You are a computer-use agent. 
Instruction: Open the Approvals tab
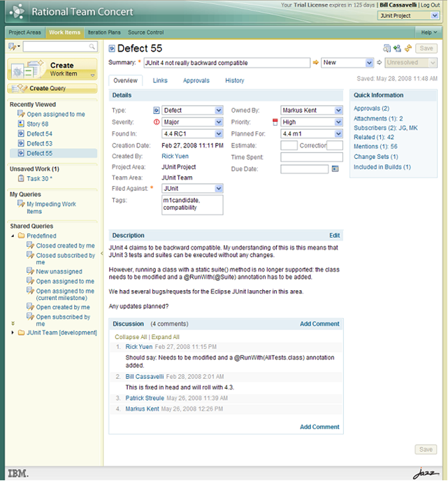pyautogui.click(x=196, y=80)
